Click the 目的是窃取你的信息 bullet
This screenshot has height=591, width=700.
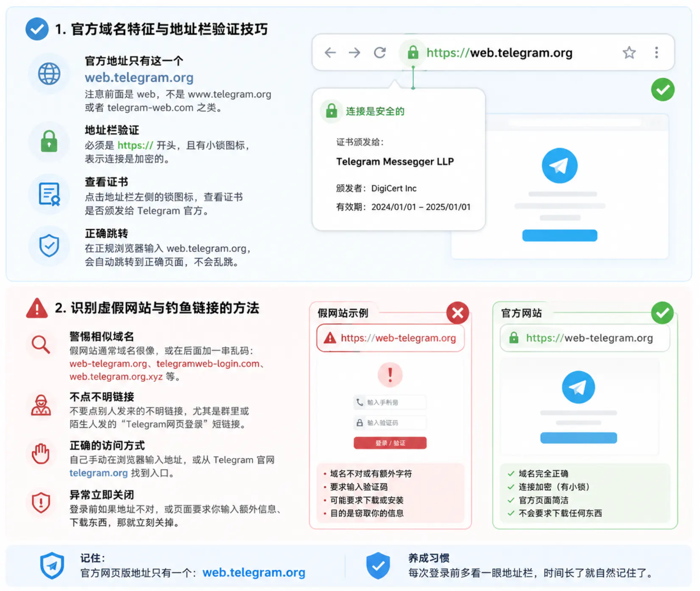pos(363,513)
